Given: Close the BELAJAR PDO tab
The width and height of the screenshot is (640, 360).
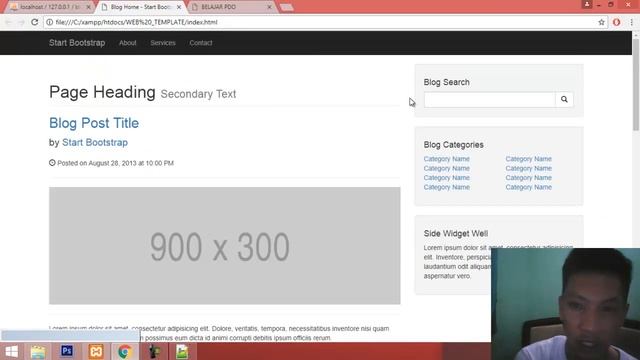Looking at the screenshot, I should 269,7.
